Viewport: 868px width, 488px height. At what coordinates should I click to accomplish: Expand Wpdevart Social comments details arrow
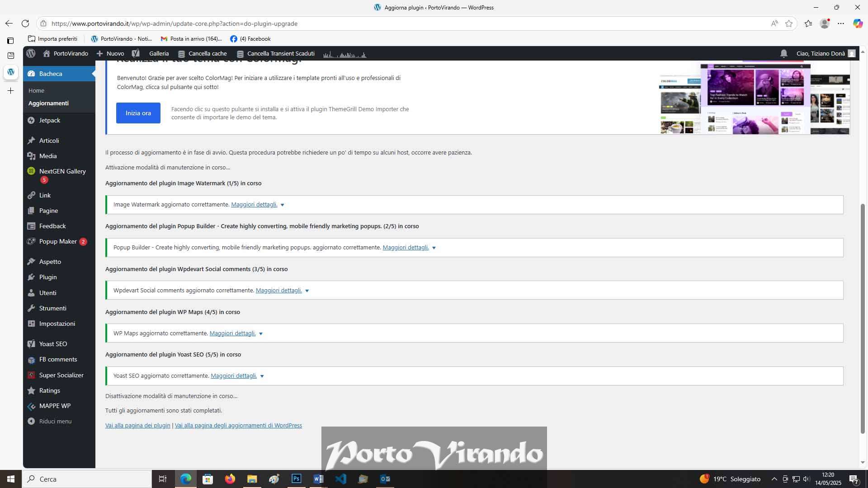coord(307,291)
